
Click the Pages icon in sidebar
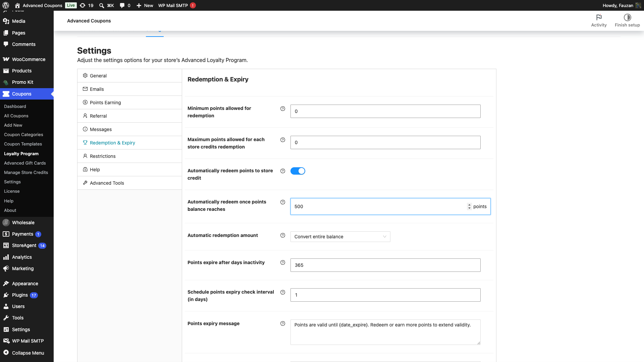[x=6, y=33]
